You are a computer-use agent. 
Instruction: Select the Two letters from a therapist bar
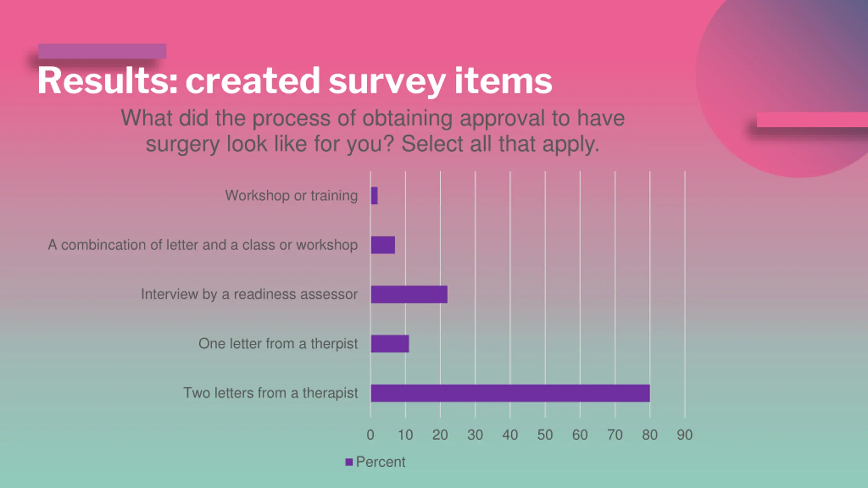(510, 393)
